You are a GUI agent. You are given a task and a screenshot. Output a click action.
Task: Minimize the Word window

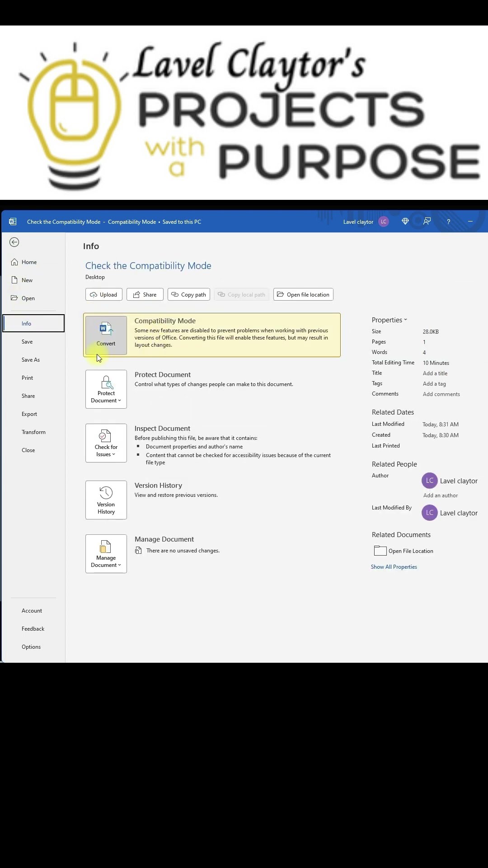click(x=470, y=222)
